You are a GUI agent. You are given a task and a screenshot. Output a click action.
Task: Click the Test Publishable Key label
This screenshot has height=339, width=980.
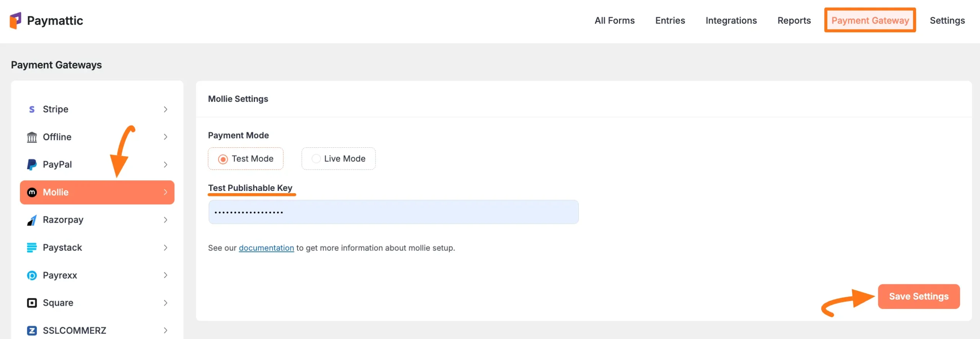250,188
